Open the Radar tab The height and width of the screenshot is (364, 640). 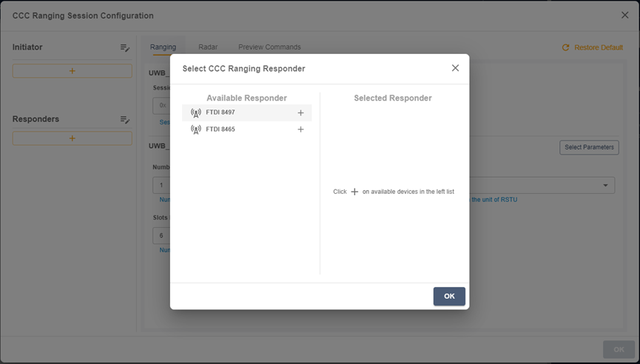[x=208, y=47]
